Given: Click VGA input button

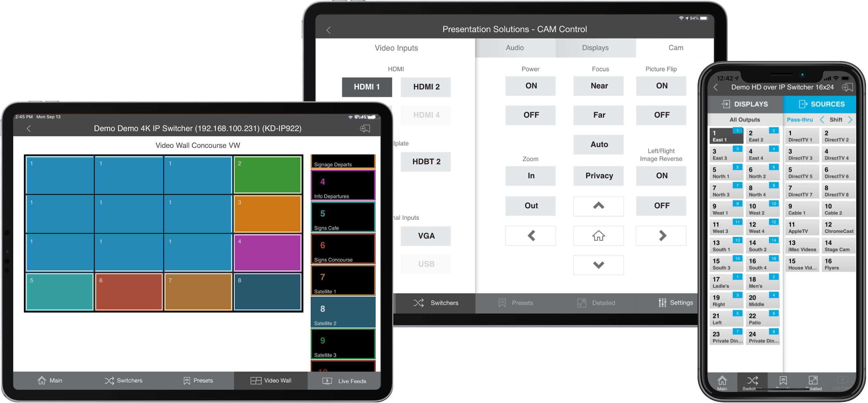Looking at the screenshot, I should (x=426, y=236).
